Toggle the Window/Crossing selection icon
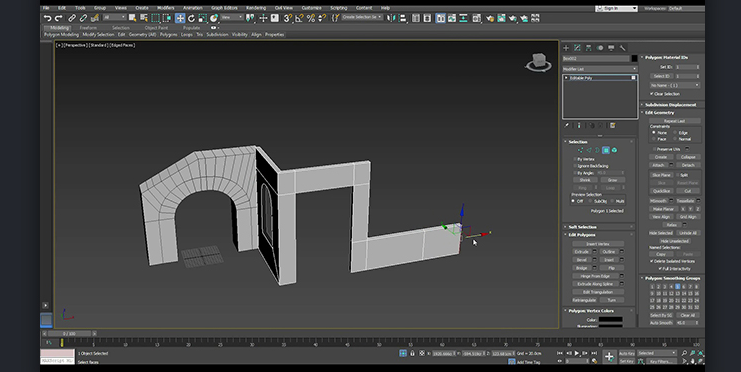741x372 pixels. 167,18
